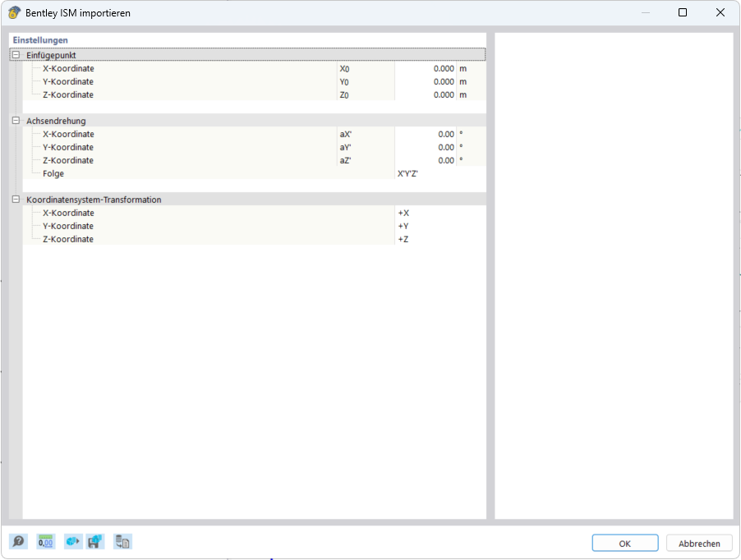The height and width of the screenshot is (560, 741).
Task: Click the aY' symbol cell
Action: point(366,147)
